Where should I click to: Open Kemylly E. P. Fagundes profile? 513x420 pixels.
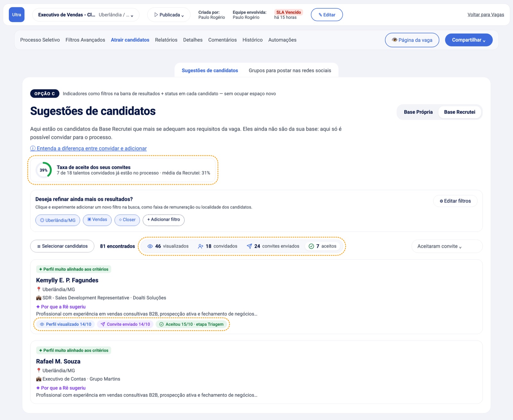pyautogui.click(x=67, y=280)
